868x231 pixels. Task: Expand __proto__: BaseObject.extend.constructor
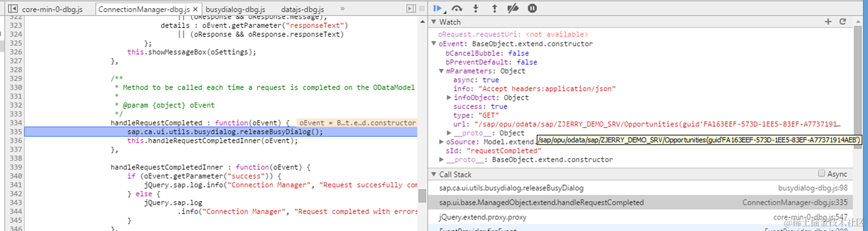coord(441,160)
